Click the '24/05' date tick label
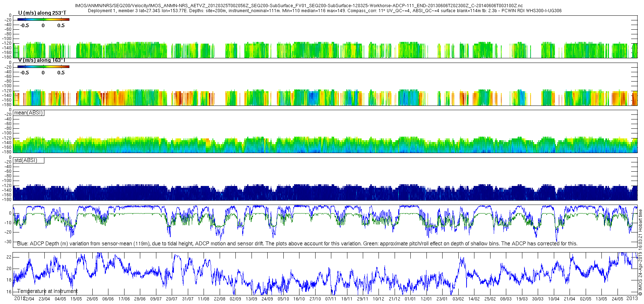Image resolution: width=644 pixels, height=304 pixels. point(618,299)
